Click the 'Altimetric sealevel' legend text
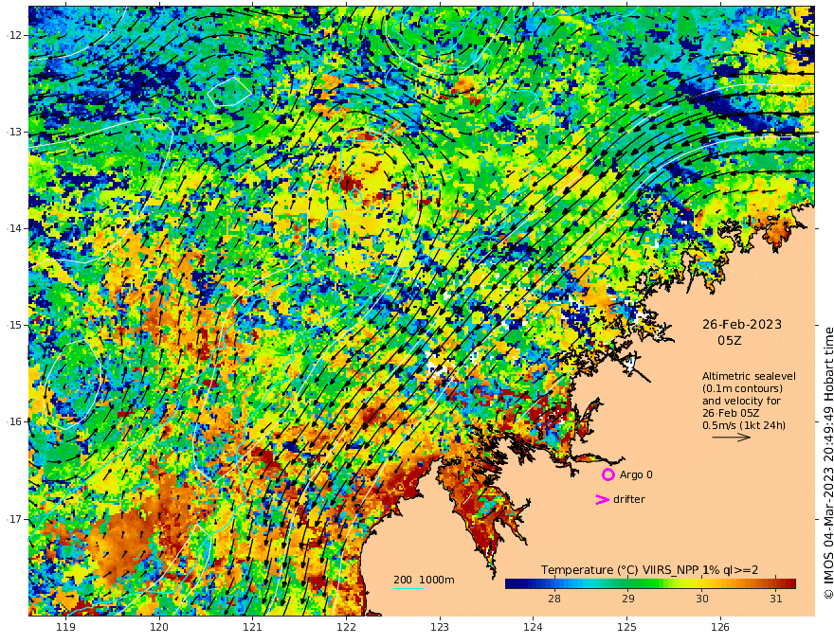 749,376
